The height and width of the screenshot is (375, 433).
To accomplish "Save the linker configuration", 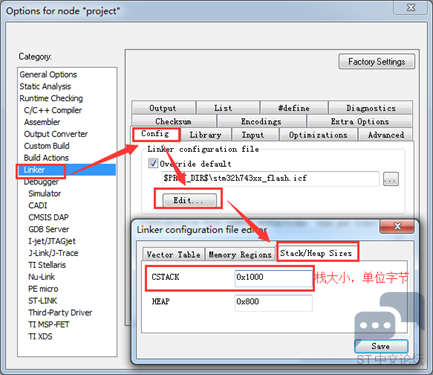I will tap(381, 346).
